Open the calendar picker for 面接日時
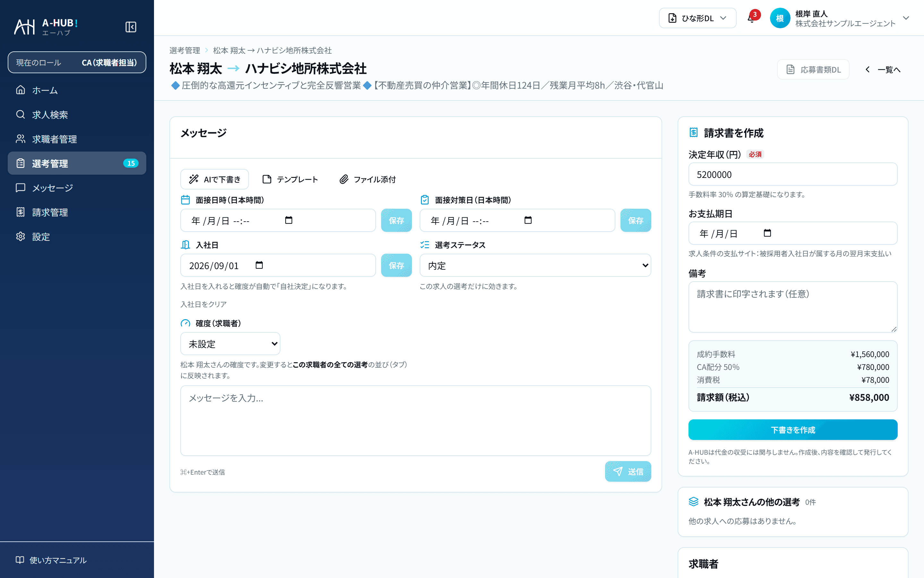This screenshot has height=578, width=924. [289, 220]
